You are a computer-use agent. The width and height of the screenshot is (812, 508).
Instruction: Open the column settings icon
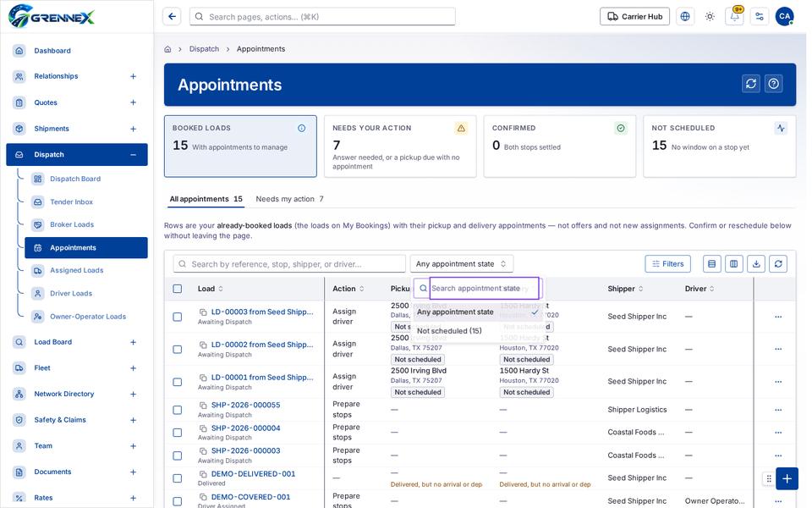(734, 264)
